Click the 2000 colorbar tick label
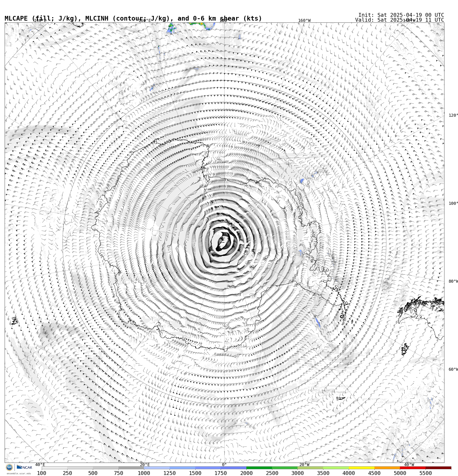This screenshot has height=476, width=458. coord(246,473)
